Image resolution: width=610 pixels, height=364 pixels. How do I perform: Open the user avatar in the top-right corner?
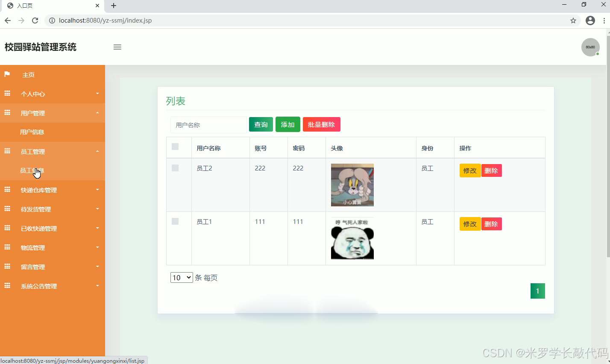590,47
